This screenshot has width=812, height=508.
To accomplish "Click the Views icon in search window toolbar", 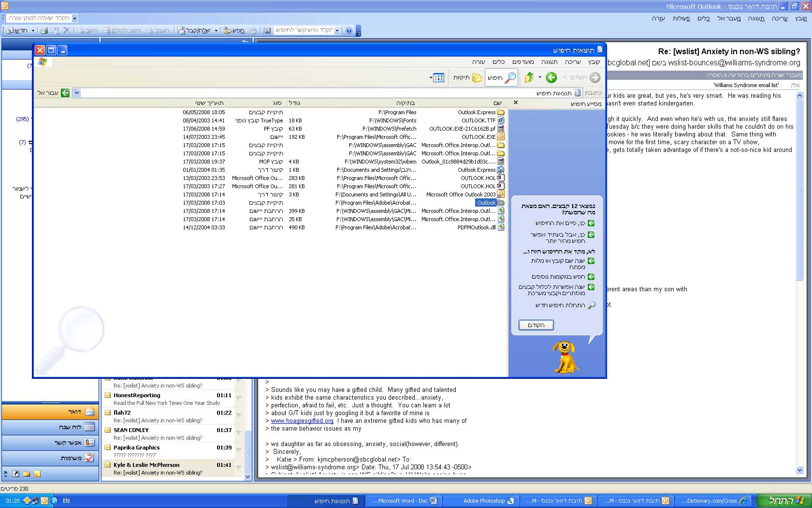I will [x=438, y=77].
